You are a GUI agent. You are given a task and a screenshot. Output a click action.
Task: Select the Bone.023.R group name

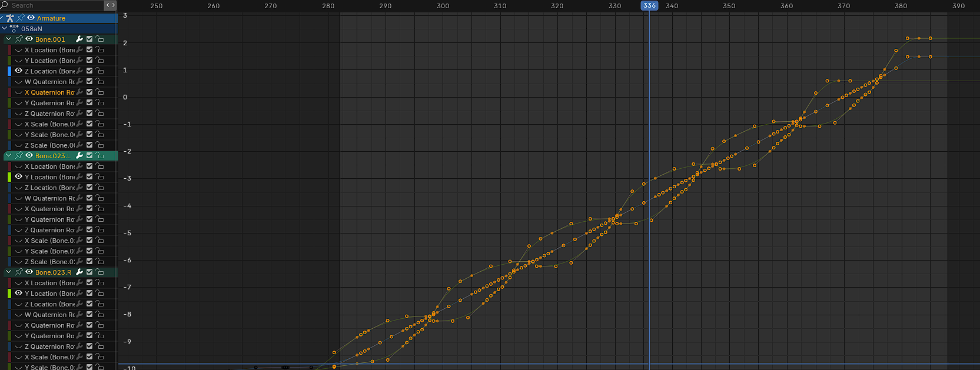tap(54, 272)
